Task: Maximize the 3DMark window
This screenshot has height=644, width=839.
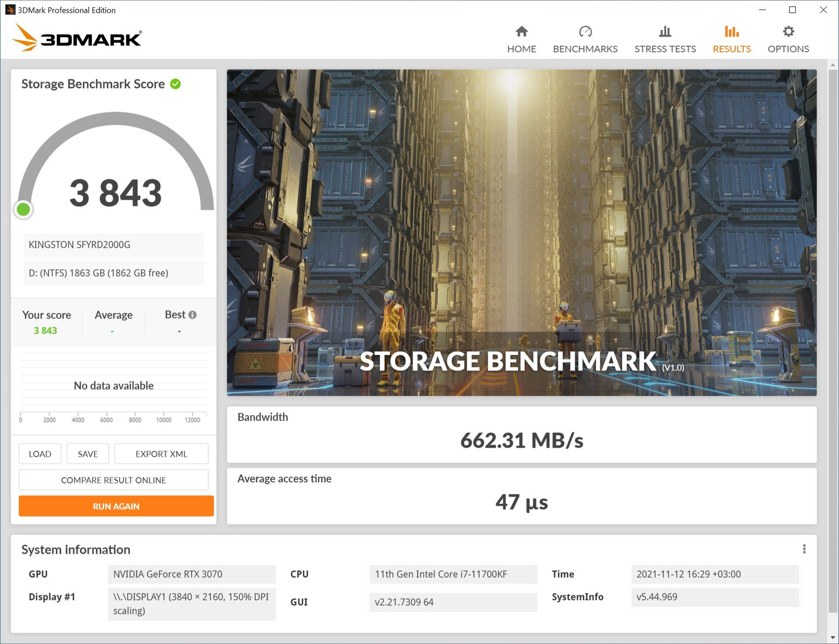Action: (x=792, y=10)
